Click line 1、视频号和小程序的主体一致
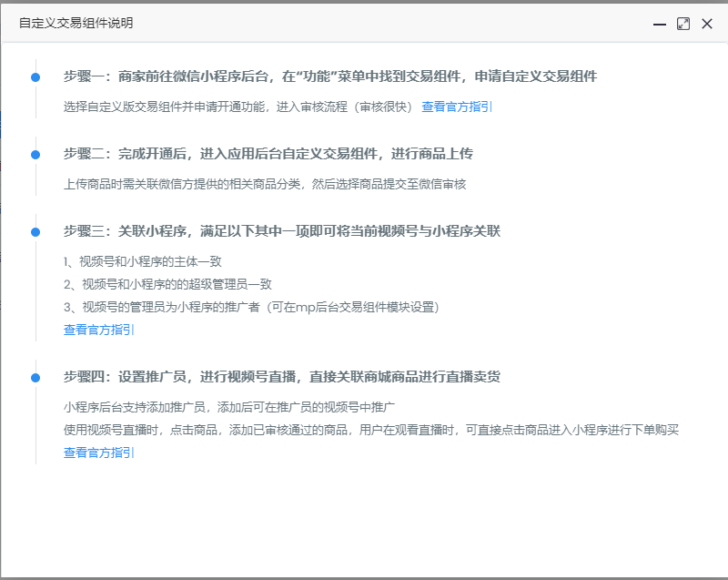728x580 pixels. tap(143, 261)
